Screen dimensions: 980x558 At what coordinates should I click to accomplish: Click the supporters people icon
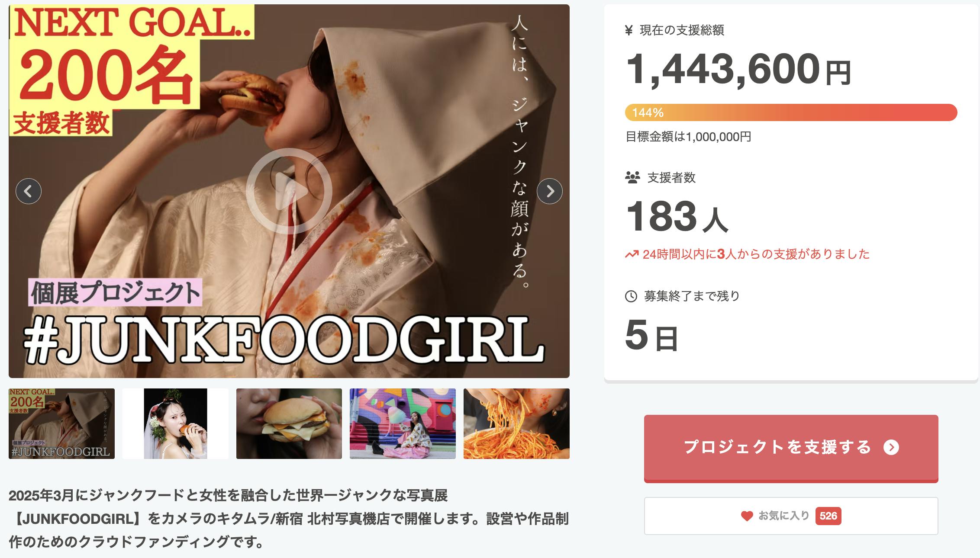pyautogui.click(x=632, y=177)
